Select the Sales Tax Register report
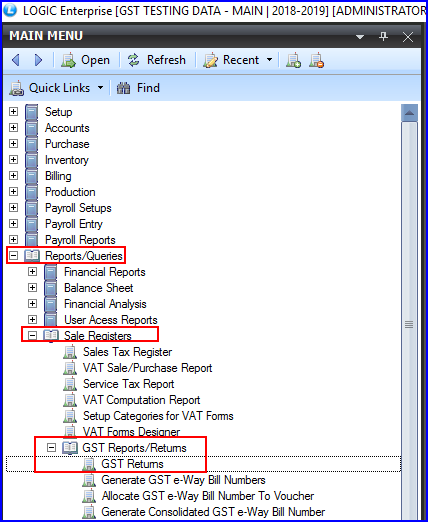The height and width of the screenshot is (522, 428). tap(127, 352)
